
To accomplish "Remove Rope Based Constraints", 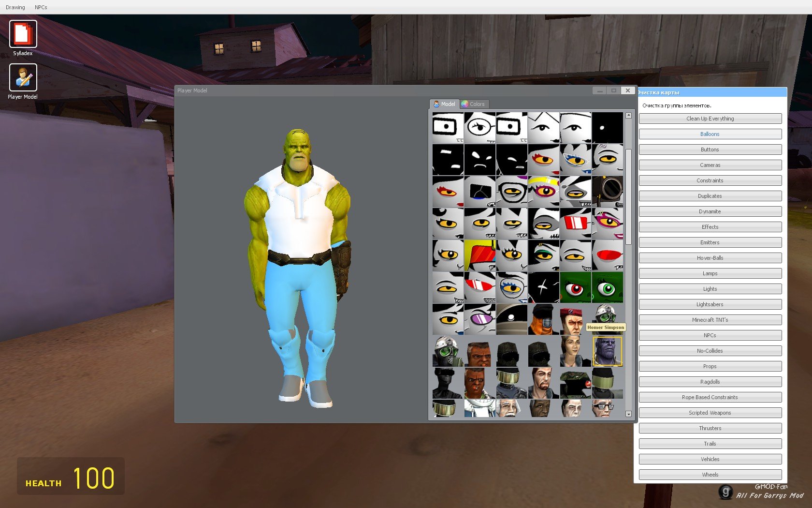I will click(x=710, y=397).
